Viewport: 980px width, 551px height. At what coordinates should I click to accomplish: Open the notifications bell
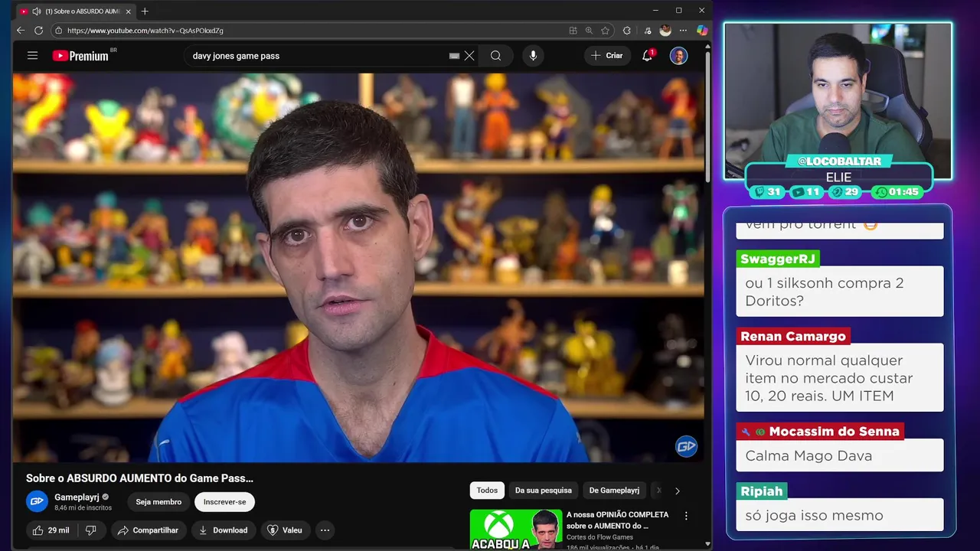(x=648, y=55)
